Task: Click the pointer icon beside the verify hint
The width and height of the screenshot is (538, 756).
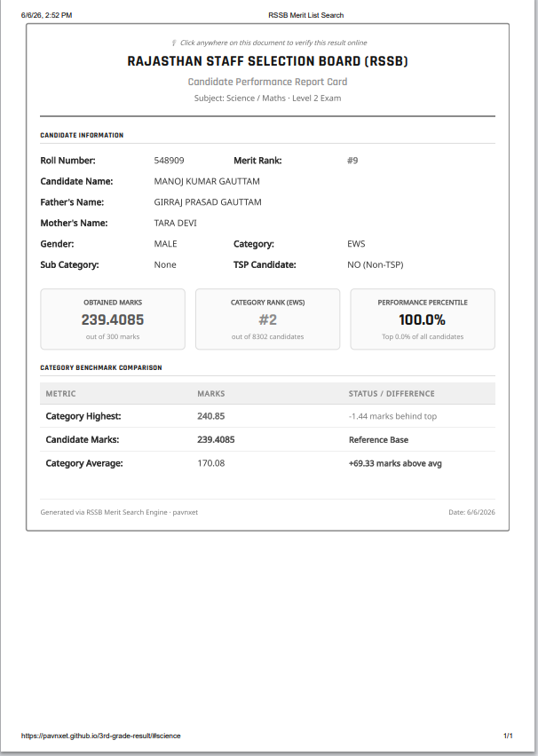Action: point(174,43)
